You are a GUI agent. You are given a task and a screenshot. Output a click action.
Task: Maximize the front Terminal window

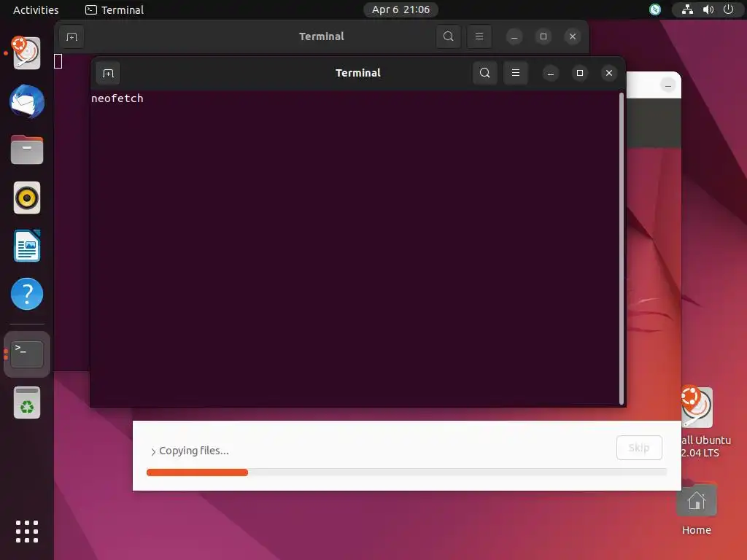pos(580,73)
